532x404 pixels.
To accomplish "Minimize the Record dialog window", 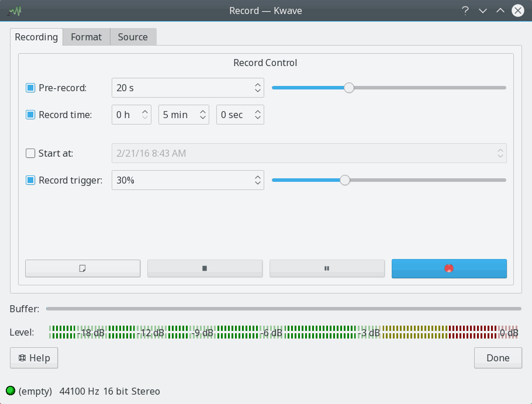I will [483, 11].
